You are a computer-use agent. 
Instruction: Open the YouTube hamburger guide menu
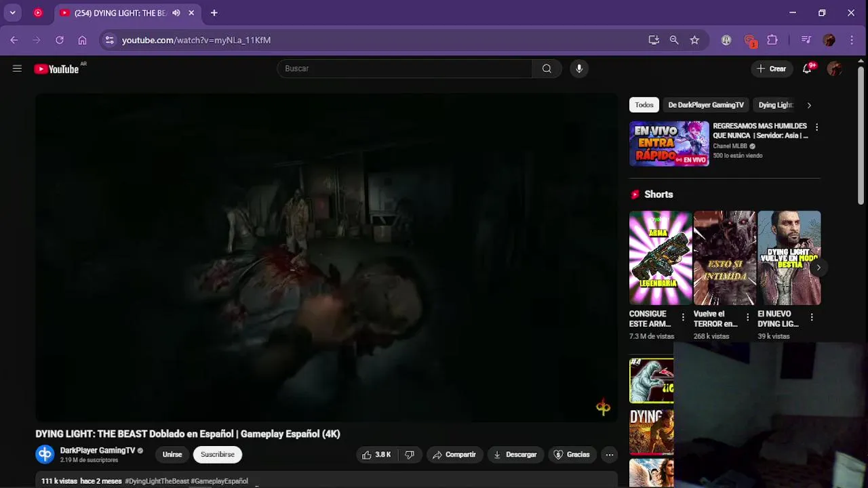(x=17, y=68)
